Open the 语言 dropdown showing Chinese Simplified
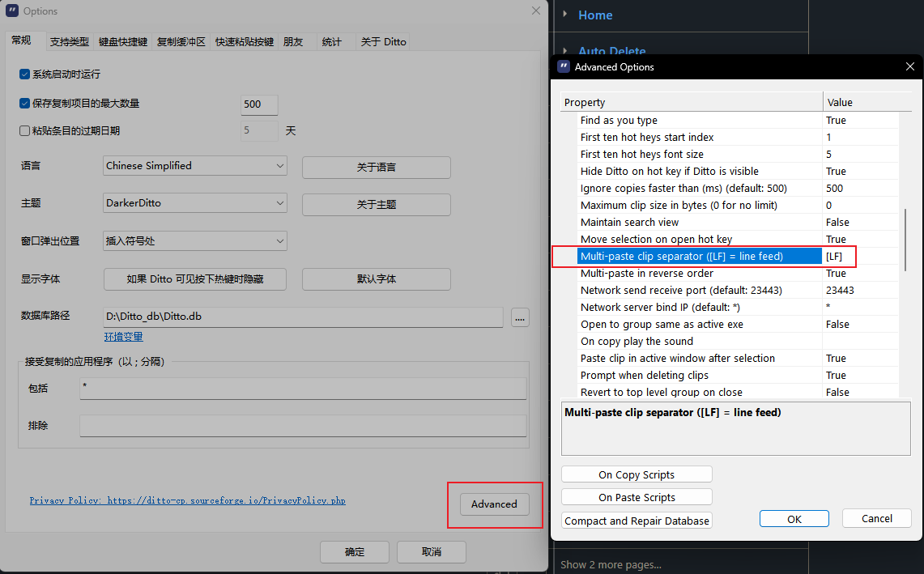Viewport: 924px width, 574px height. click(x=194, y=166)
